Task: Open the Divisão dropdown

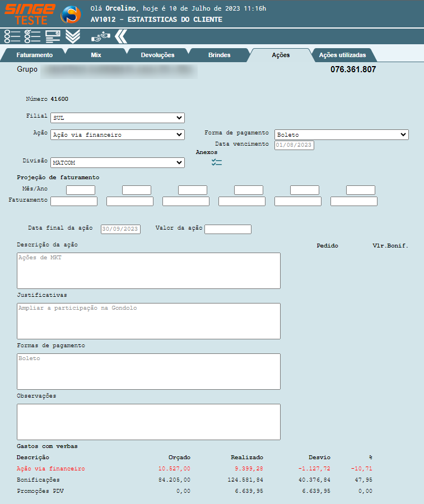Action: point(117,162)
